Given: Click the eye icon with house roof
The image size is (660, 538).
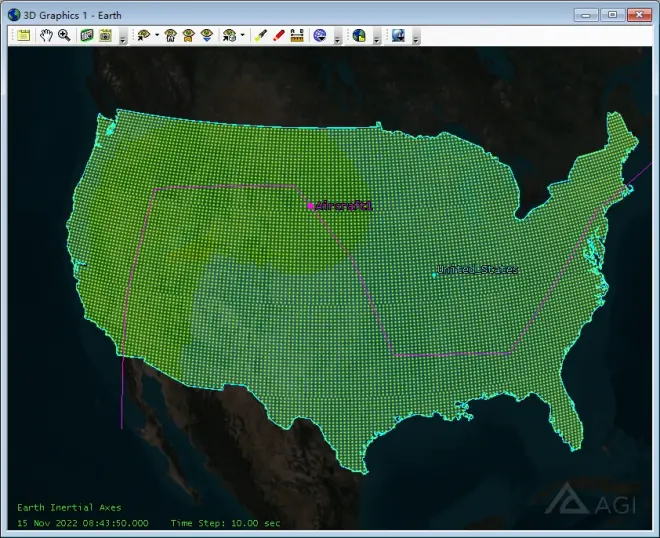Looking at the screenshot, I should (x=171, y=35).
